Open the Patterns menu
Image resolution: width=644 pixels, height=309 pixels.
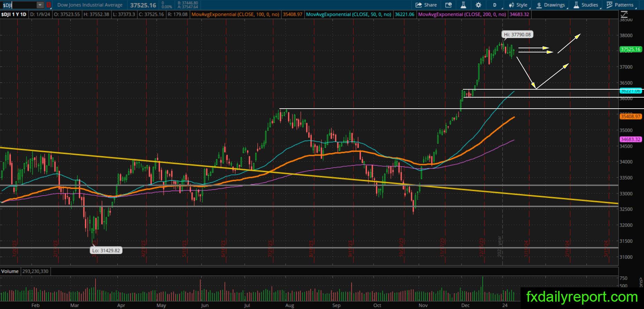[621, 5]
